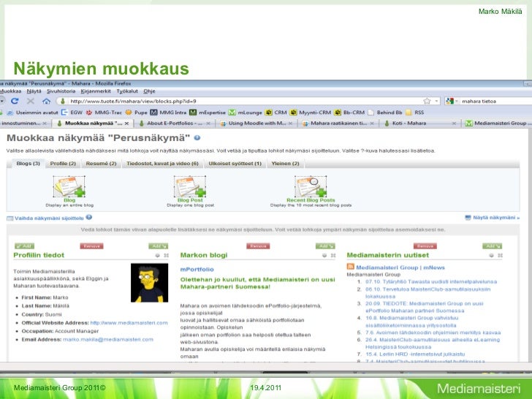Open the Behind Bb bookmark
The width and height of the screenshot is (532, 399).
pyautogui.click(x=385, y=113)
